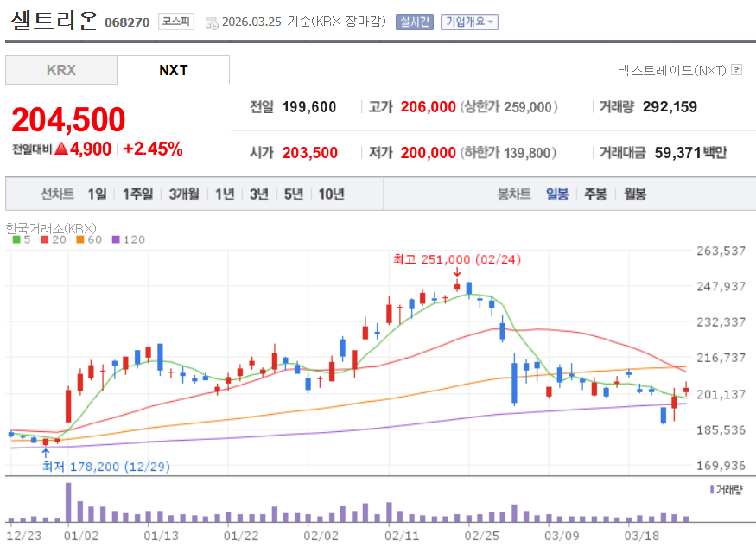Click the blue arrow at the 최저 178,200 marker
This screenshot has height=547, width=756.
[45, 450]
